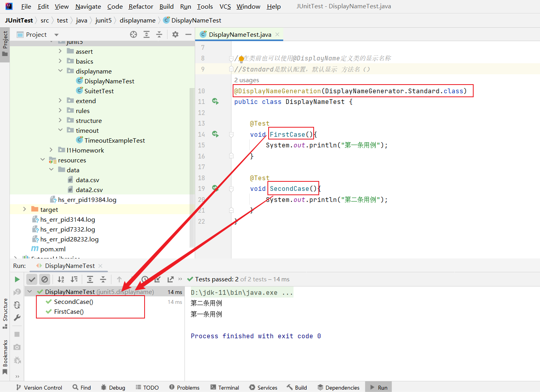Toggle the Structure tool window
The height and width of the screenshot is (392, 540).
[5, 313]
